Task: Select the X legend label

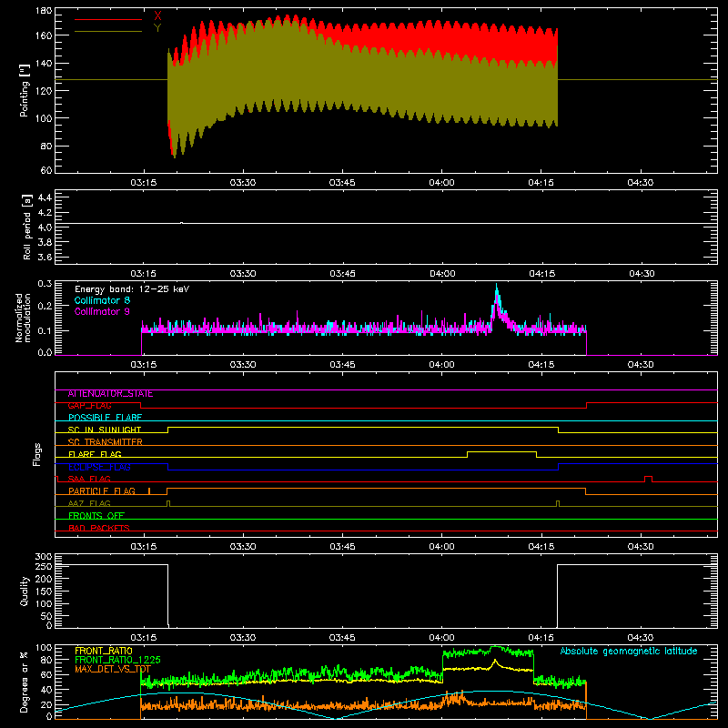Action: 157,16
